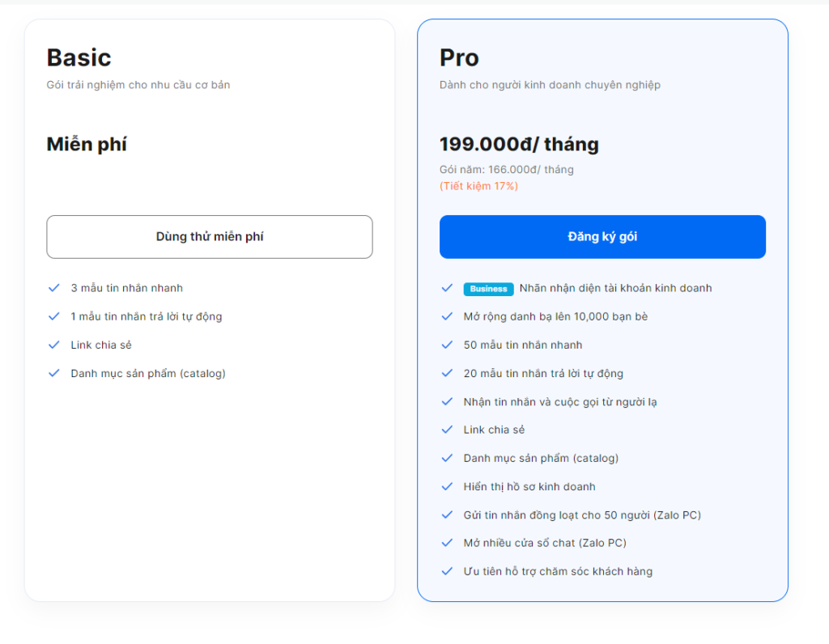Click the Dùng thử miễn phí button
This screenshot has height=644, width=829.
210,237
